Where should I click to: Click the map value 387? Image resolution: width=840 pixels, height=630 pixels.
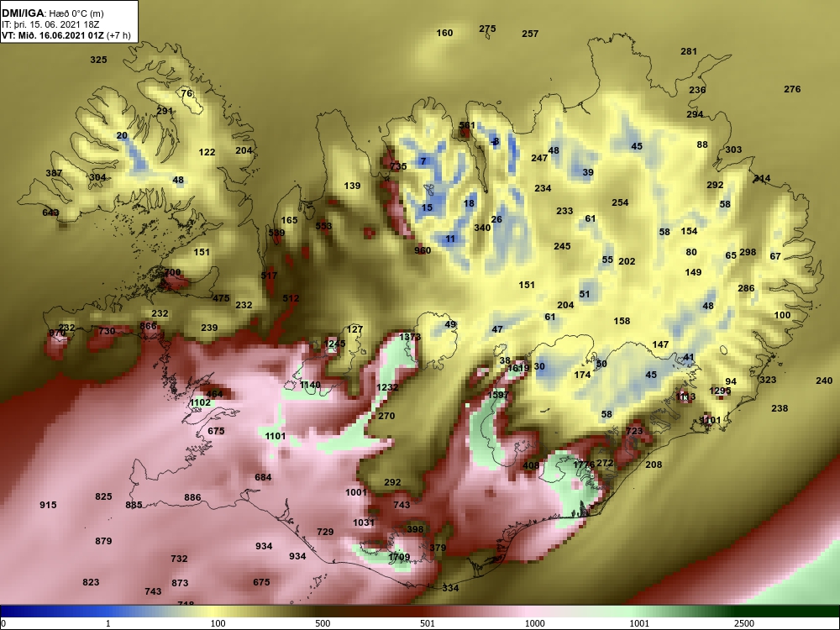(54, 174)
